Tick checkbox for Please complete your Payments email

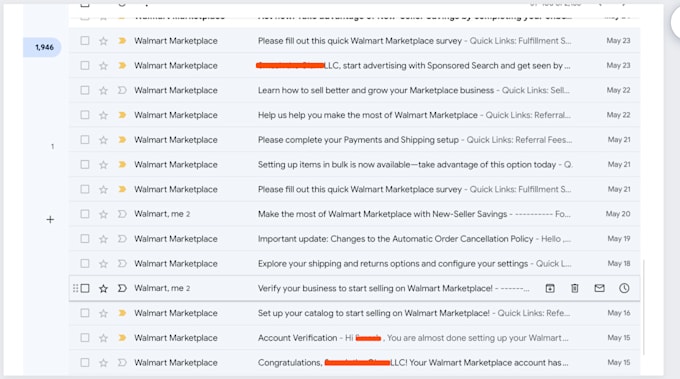(85, 140)
